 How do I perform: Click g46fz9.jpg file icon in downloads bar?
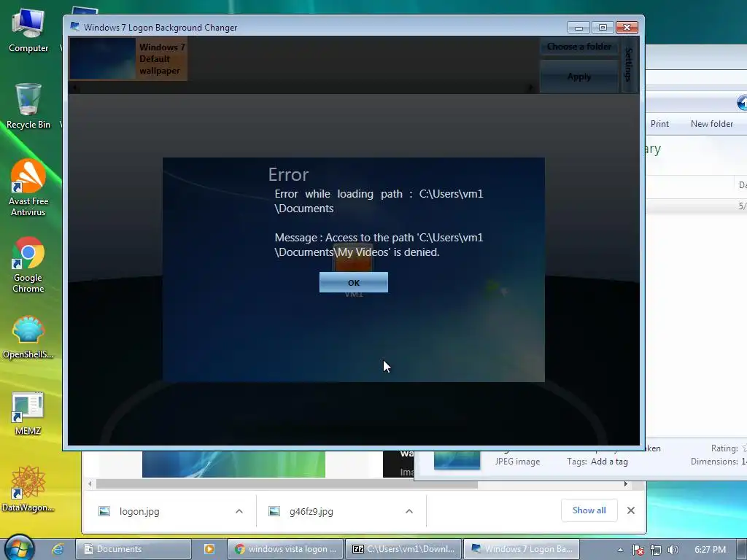[x=274, y=511]
